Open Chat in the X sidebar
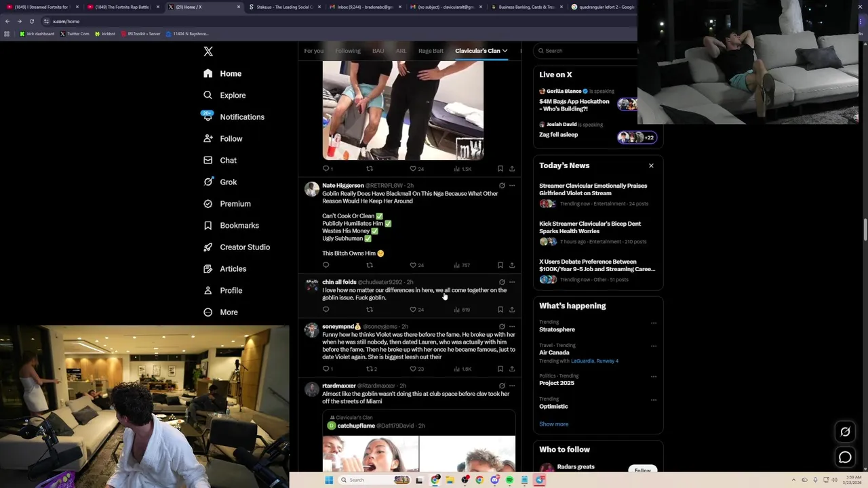The height and width of the screenshot is (488, 868). click(220, 160)
